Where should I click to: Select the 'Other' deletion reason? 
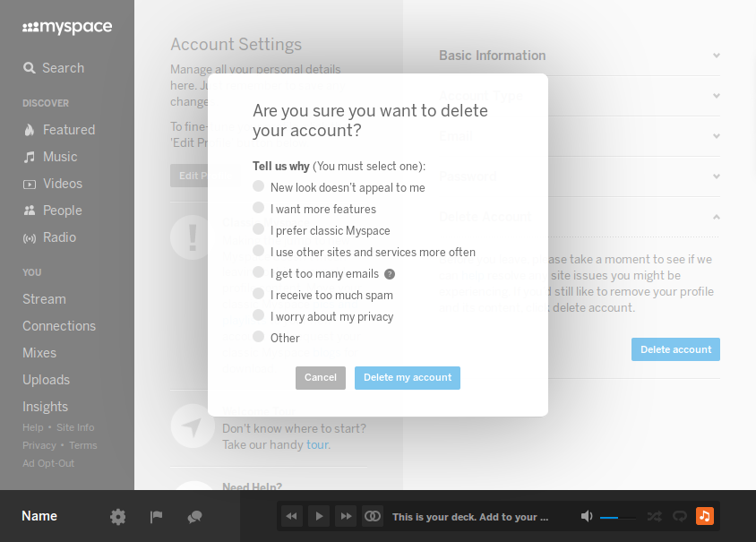(x=259, y=338)
